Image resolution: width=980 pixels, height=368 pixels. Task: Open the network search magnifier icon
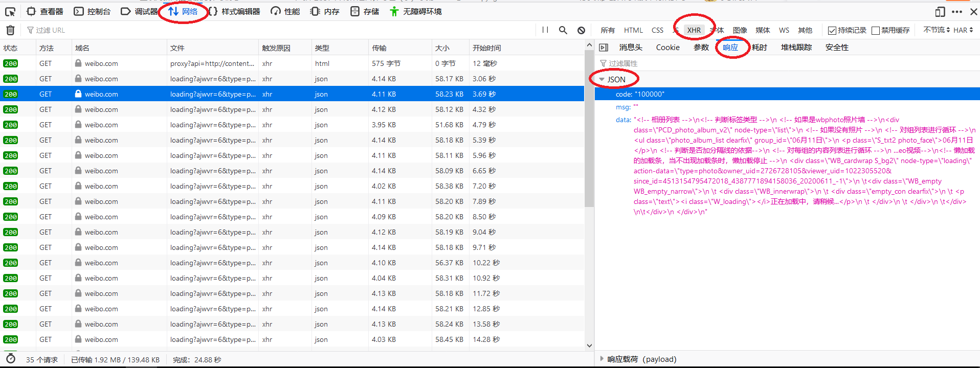click(563, 30)
